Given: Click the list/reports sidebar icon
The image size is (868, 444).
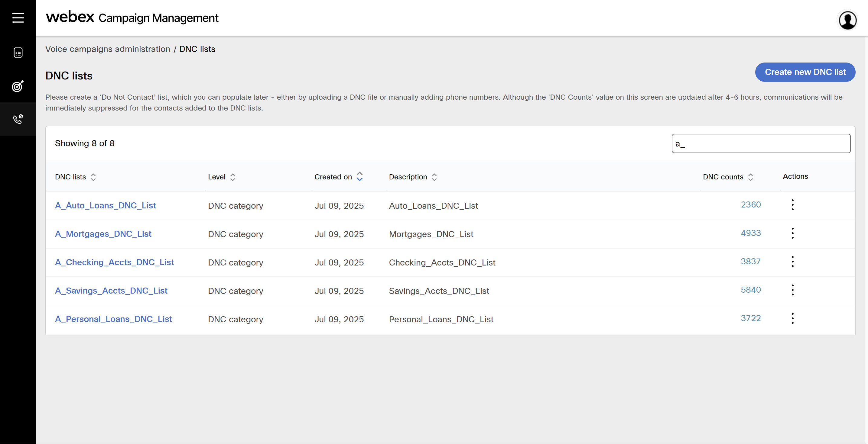Looking at the screenshot, I should (18, 53).
